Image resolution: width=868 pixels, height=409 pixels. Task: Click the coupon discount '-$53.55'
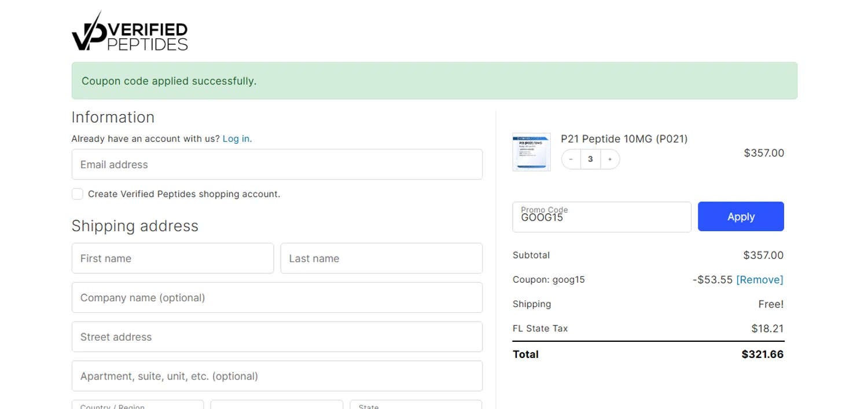[x=712, y=280]
